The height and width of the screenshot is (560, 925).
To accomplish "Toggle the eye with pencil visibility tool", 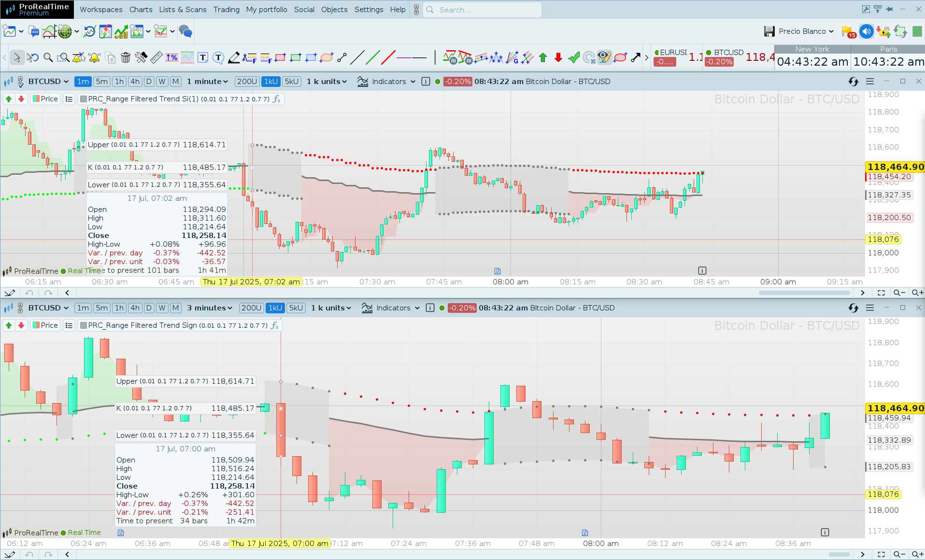I will [604, 58].
